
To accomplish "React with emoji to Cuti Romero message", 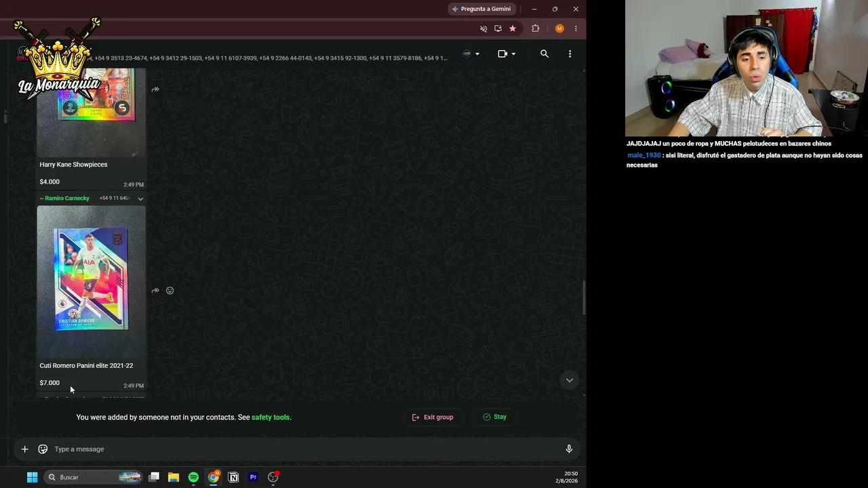I will [x=170, y=291].
